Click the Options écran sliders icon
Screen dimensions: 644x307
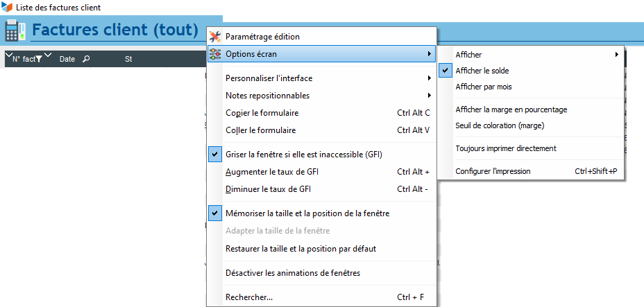pos(215,54)
